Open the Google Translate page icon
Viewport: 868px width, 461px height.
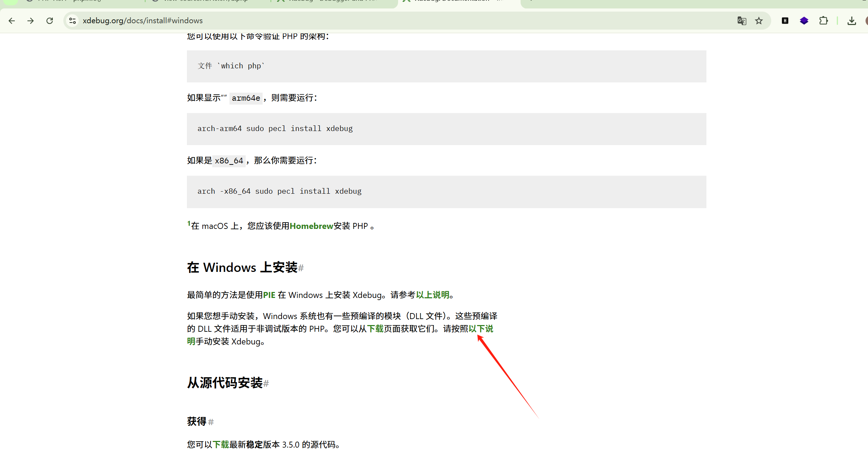[742, 21]
